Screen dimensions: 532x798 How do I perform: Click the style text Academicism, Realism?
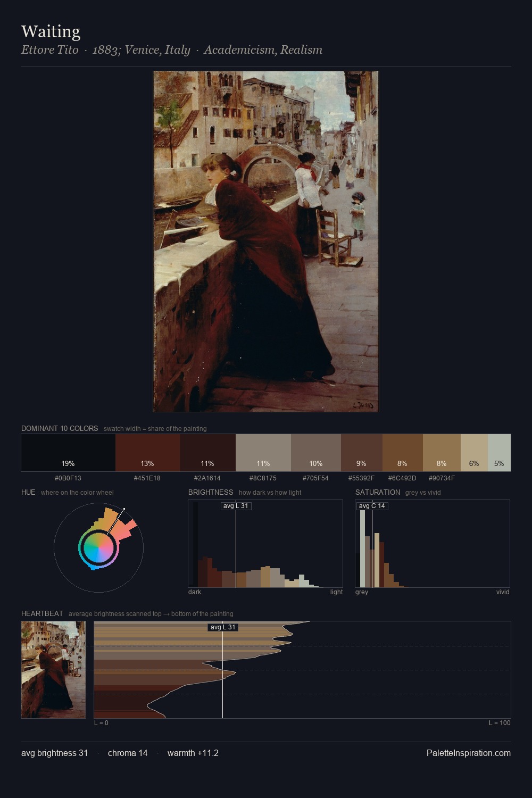[263, 50]
